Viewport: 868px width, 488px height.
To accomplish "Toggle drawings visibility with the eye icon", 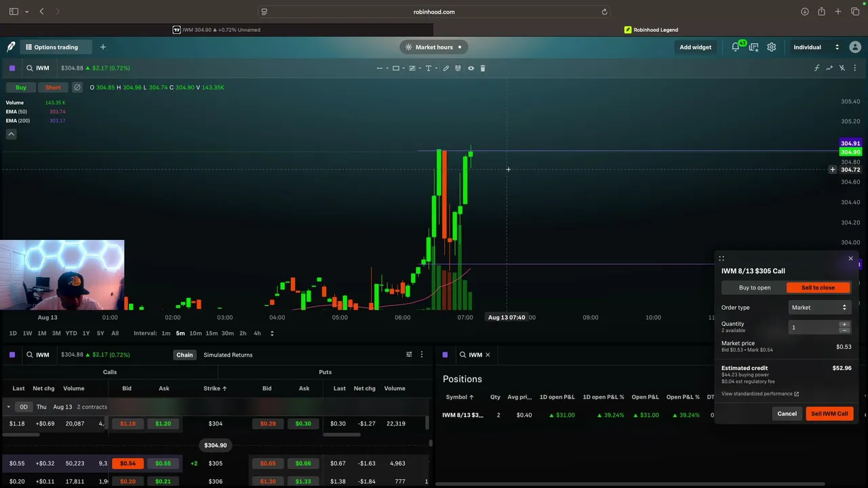I will (x=471, y=68).
